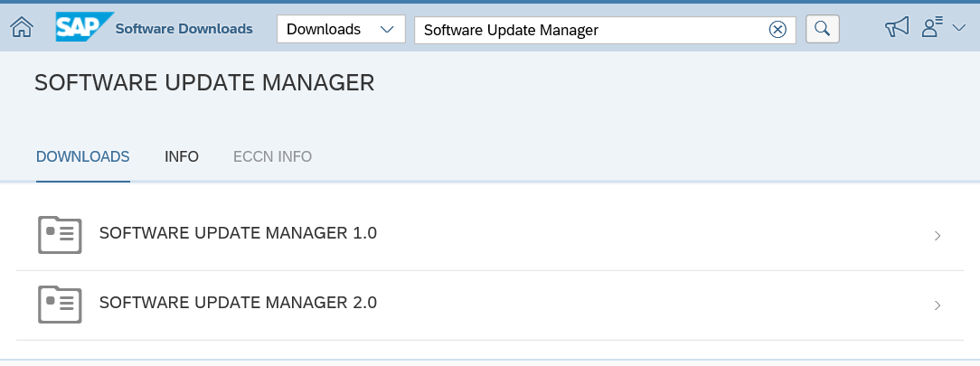Click the folder icon for Software Update Manager 2.0

click(x=60, y=305)
